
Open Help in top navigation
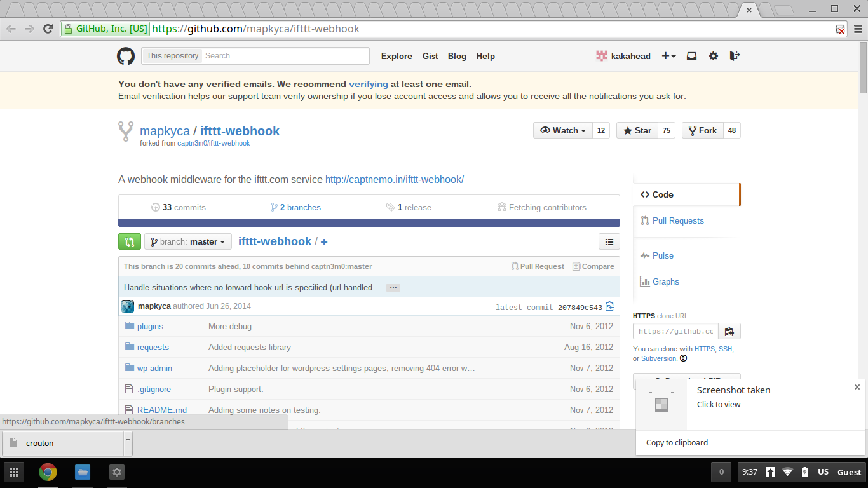(485, 56)
